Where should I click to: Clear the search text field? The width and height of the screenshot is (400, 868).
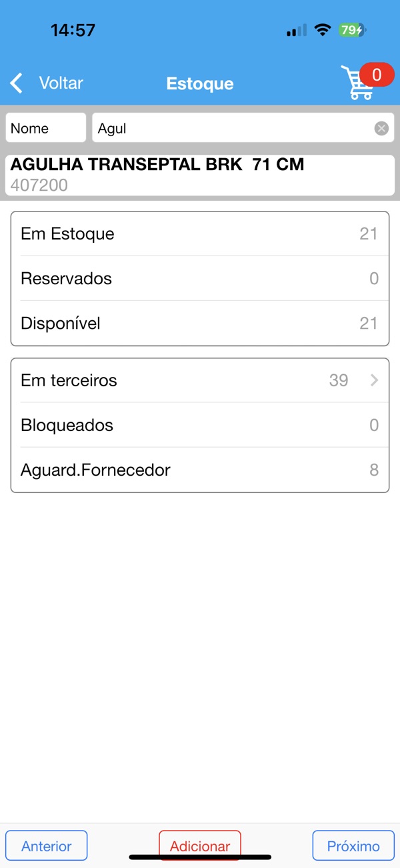(x=381, y=129)
